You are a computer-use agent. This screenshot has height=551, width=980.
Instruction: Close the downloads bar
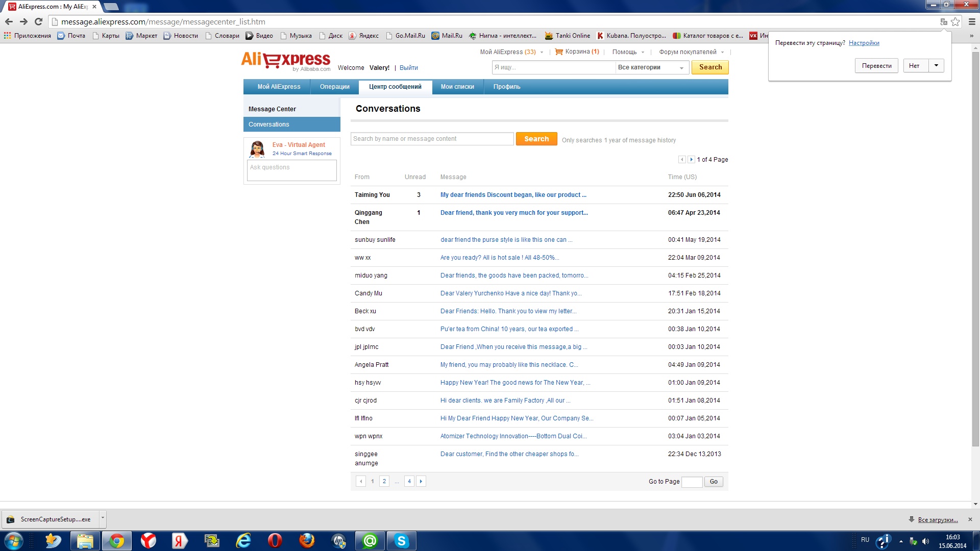970,519
